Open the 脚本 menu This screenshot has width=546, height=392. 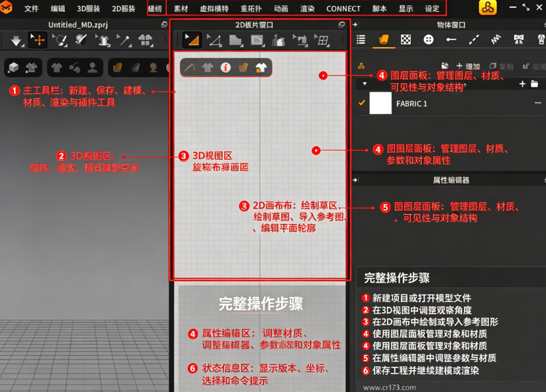(x=380, y=9)
